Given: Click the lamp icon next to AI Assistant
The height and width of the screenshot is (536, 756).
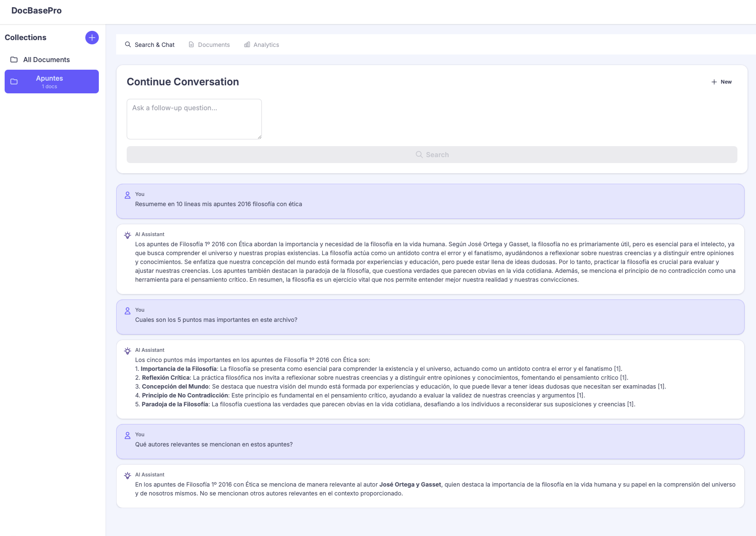Looking at the screenshot, I should tap(127, 235).
